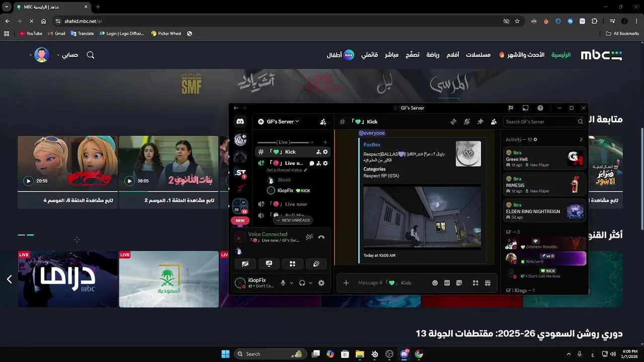Open the NEW server pill in server sidebar

(240, 220)
